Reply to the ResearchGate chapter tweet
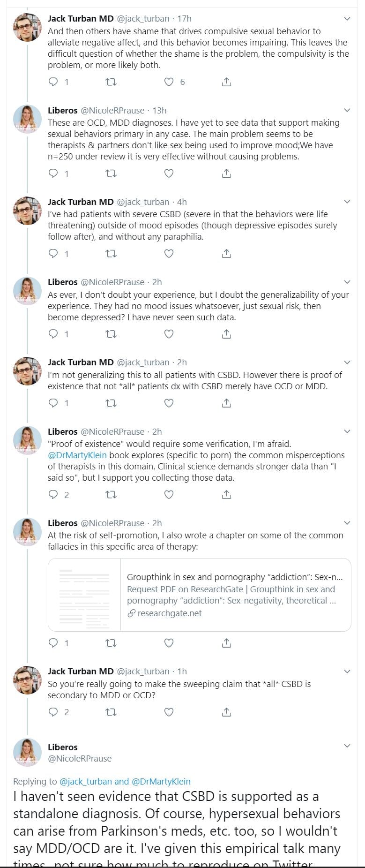Screen dimensions: 365x868 tap(53, 643)
